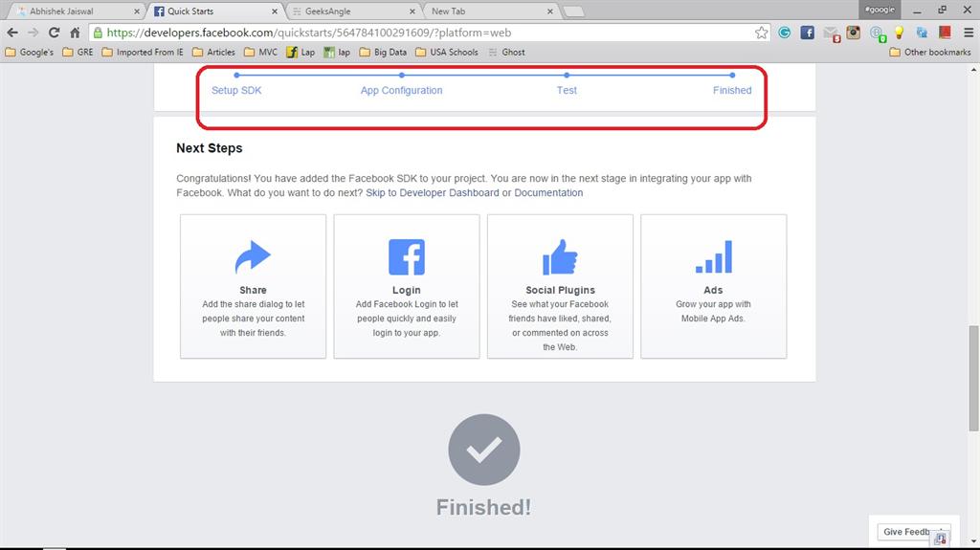This screenshot has height=550, width=980.
Task: Click the Next Steps heading
Action: click(x=209, y=148)
